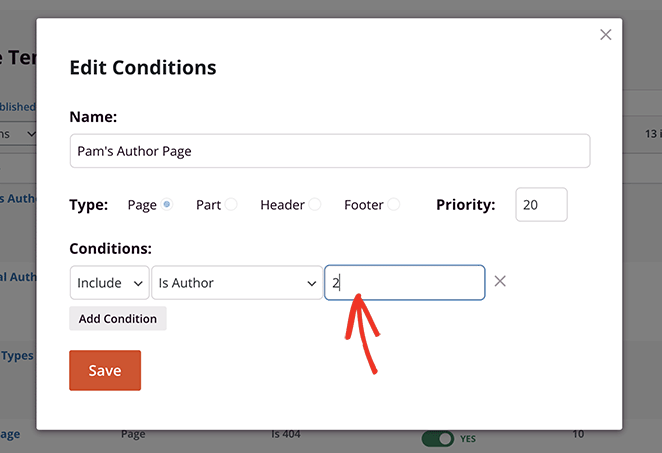Click the Published filter link behind dialog
The width and height of the screenshot is (662, 453).
click(x=18, y=107)
